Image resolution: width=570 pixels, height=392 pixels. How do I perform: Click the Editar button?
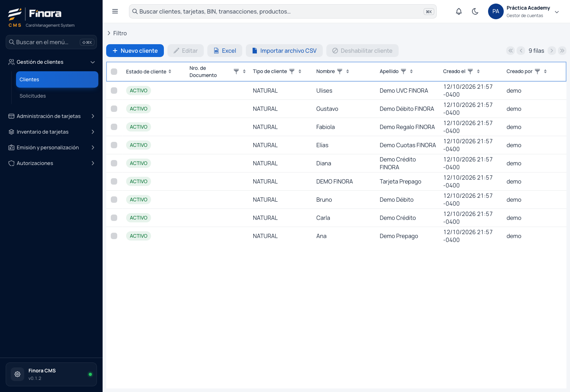[186, 51]
